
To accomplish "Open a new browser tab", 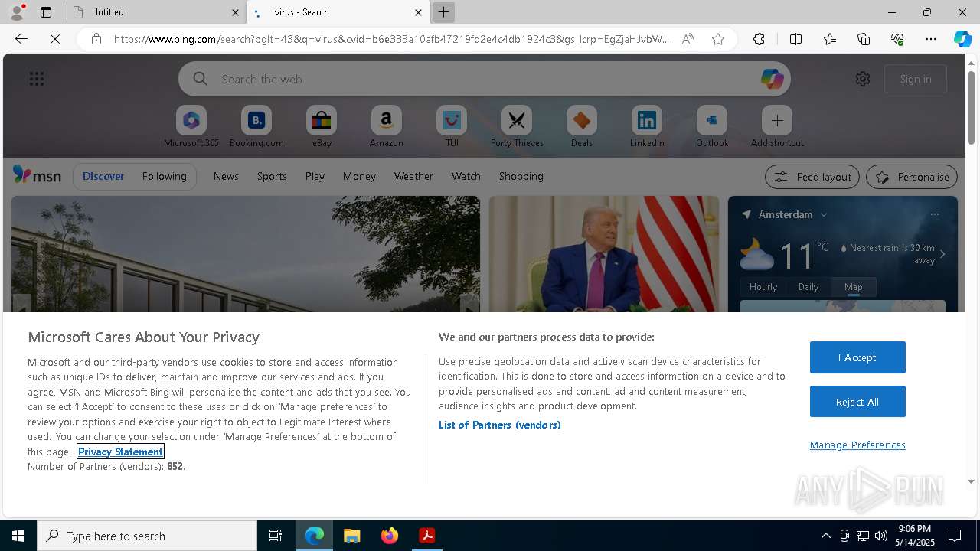I will (x=443, y=12).
